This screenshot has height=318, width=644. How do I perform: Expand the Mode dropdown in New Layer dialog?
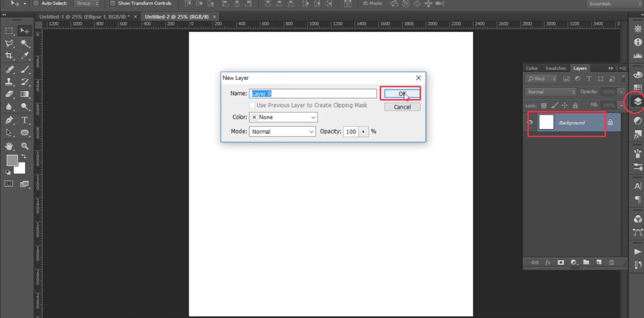282,132
